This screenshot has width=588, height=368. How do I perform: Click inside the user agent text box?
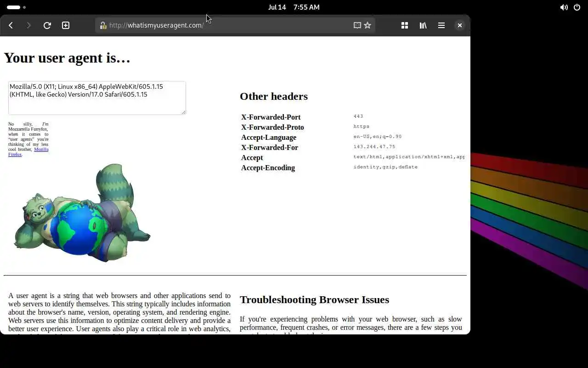(x=97, y=98)
